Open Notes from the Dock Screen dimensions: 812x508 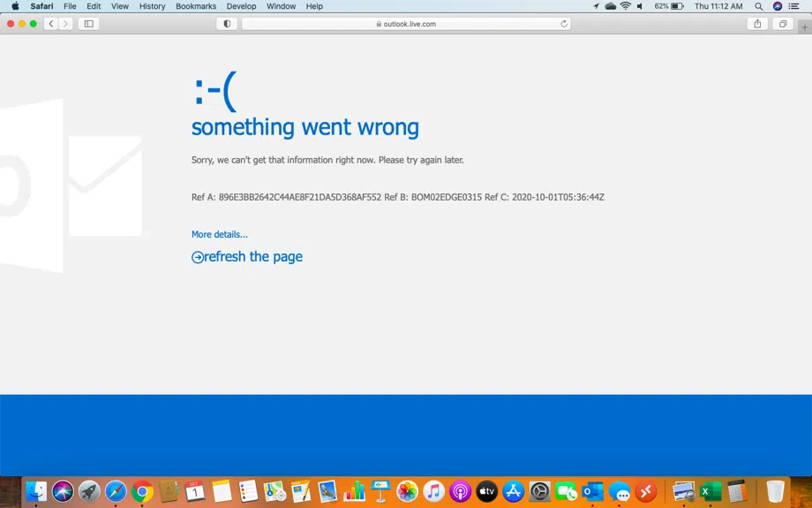(222, 491)
